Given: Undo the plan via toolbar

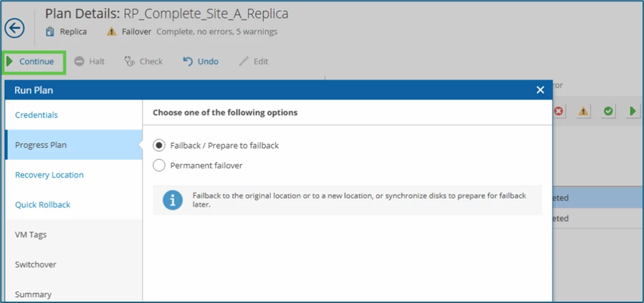Looking at the screenshot, I should [201, 62].
